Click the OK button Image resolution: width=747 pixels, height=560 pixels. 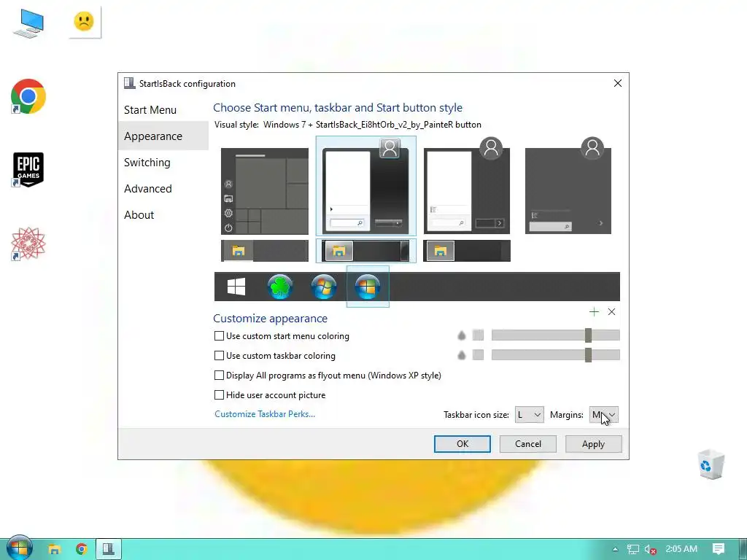[x=462, y=444]
